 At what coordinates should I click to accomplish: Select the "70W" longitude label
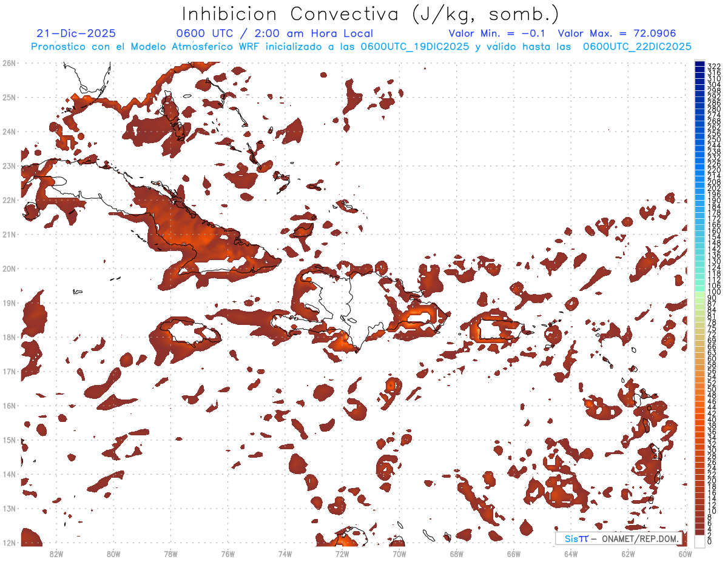tap(399, 554)
